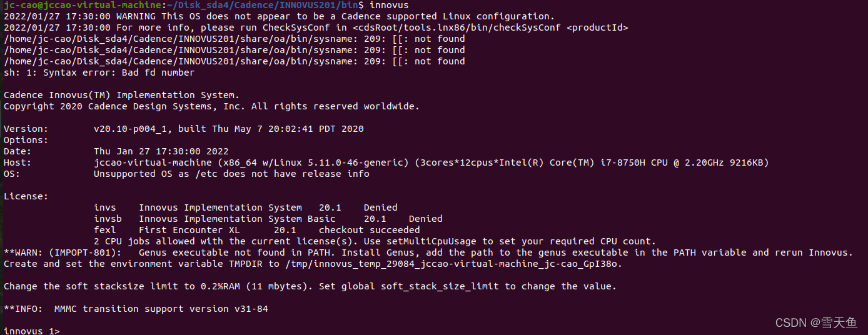This screenshot has height=335, width=868.
Task: Click the invs license Denied status
Action: (x=380, y=207)
